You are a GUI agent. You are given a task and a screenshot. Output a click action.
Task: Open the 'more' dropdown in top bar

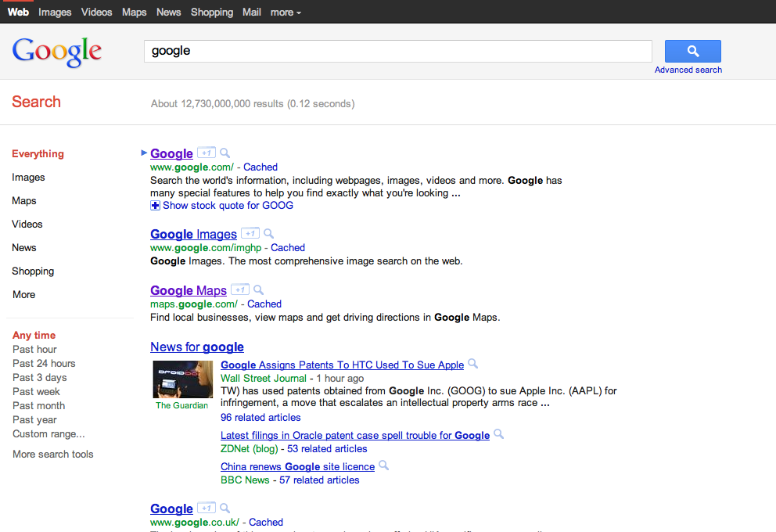286,13
